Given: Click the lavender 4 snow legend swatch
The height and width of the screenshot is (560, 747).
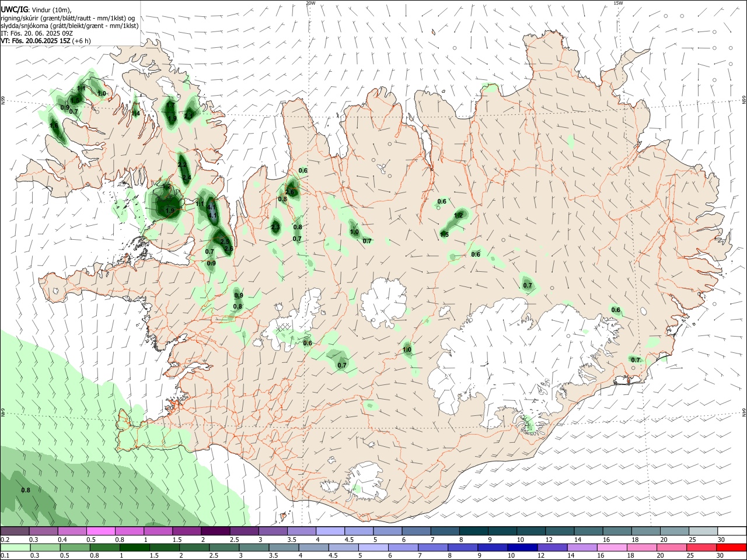Looking at the screenshot, I should click(330, 531).
